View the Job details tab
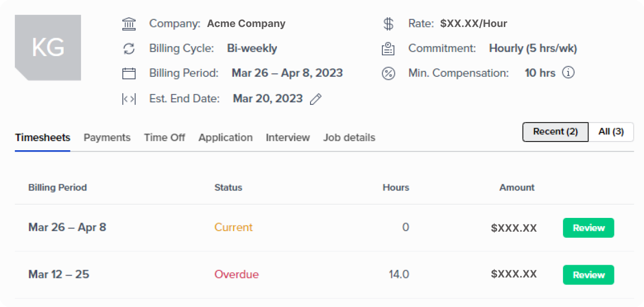This screenshot has width=644, height=307. [x=349, y=137]
